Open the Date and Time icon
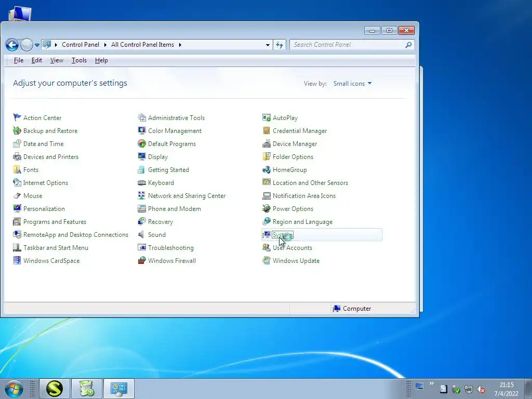532x399 pixels. click(x=17, y=143)
